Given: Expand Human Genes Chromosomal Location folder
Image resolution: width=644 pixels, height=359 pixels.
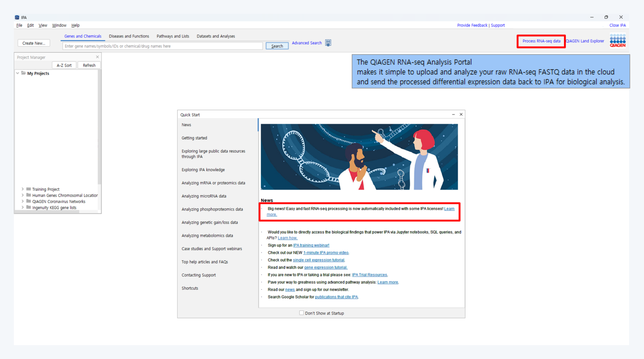Looking at the screenshot, I should (23, 195).
